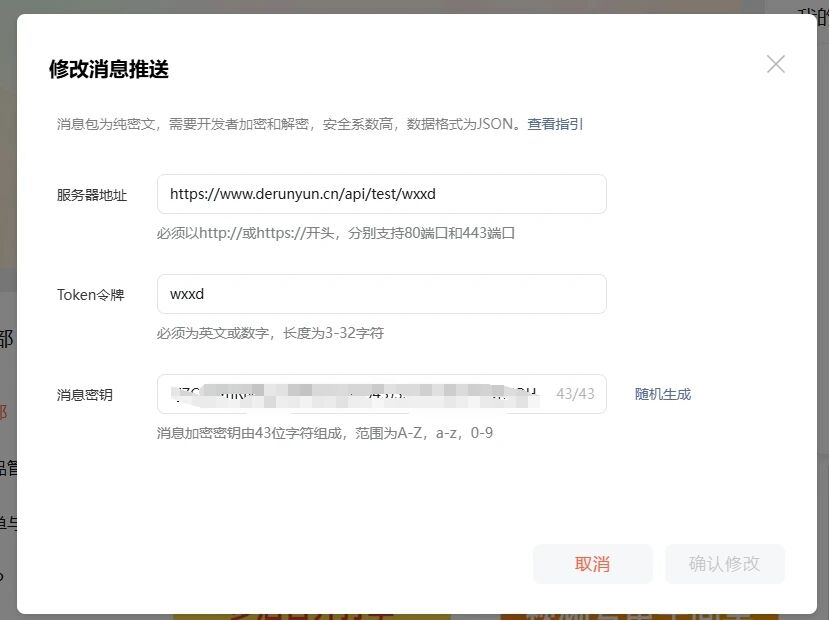
Task: Focus the Token令牌 input containing wxxd
Action: click(x=382, y=294)
